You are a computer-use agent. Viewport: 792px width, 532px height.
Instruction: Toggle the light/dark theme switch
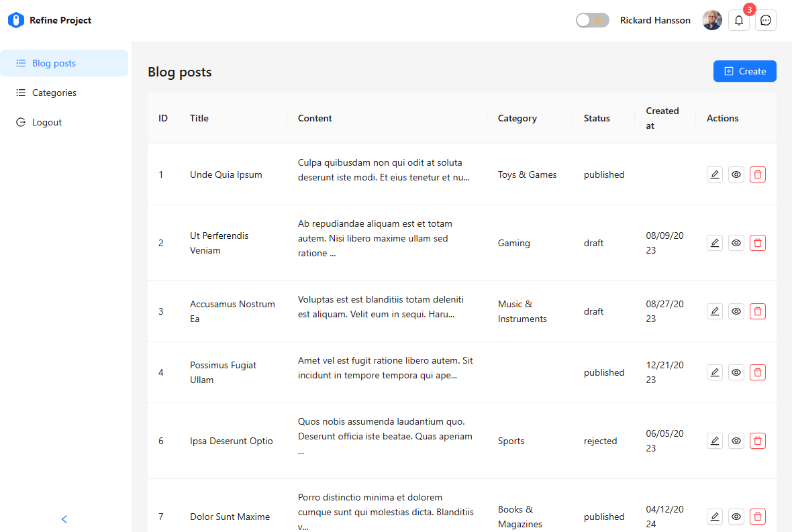pyautogui.click(x=592, y=20)
